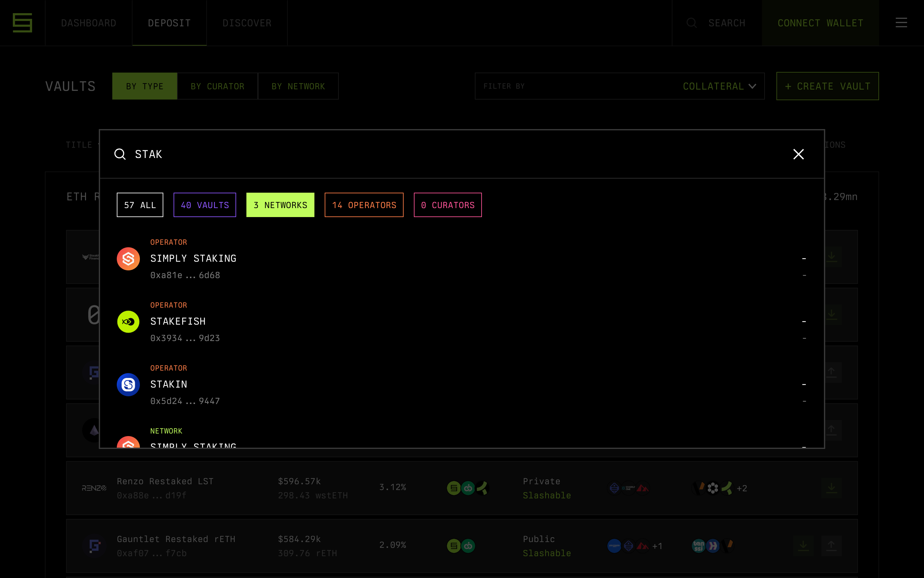Click the header Search magnifier icon
Screen dimensions: 924x578
pyautogui.click(x=691, y=23)
